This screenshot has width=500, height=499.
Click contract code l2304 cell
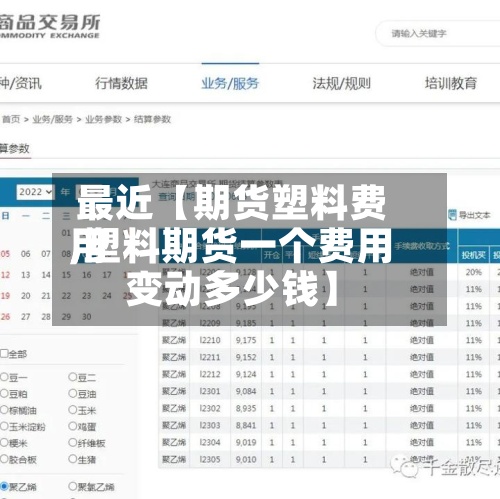[x=210, y=443]
